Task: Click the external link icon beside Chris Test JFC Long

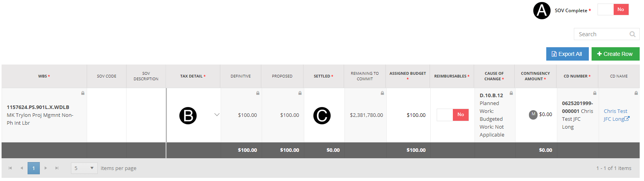Action: [627, 118]
